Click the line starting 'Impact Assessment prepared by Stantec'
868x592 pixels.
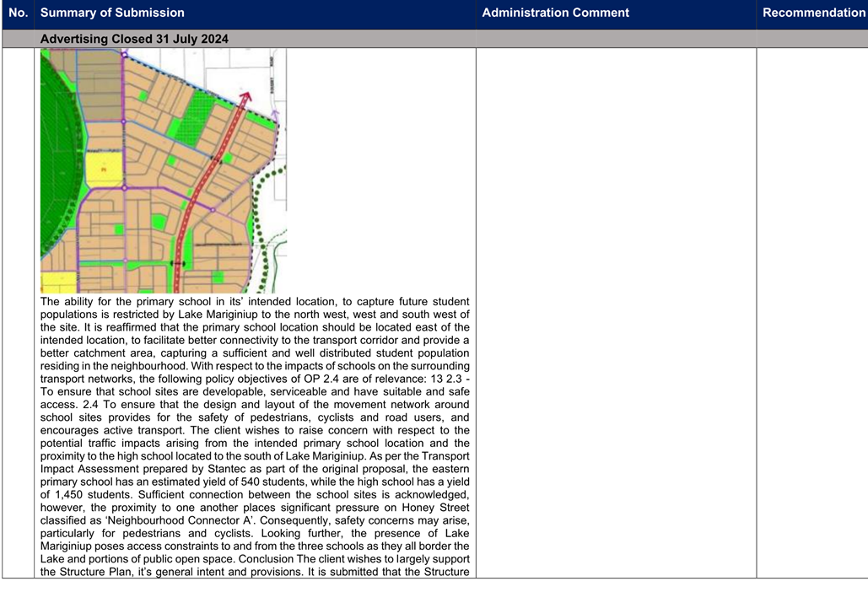pyautogui.click(x=255, y=469)
